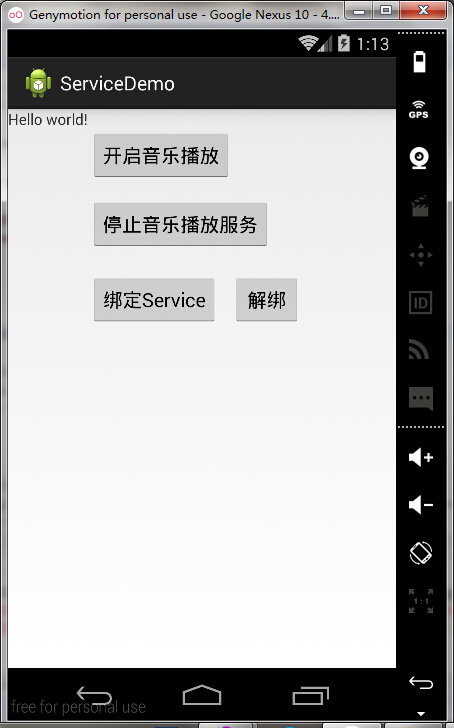Click the volume down icon
454x728 pixels.
(x=421, y=505)
